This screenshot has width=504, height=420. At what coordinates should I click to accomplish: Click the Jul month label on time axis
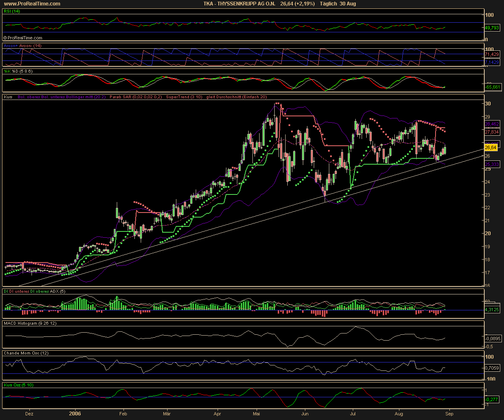tap(353, 413)
